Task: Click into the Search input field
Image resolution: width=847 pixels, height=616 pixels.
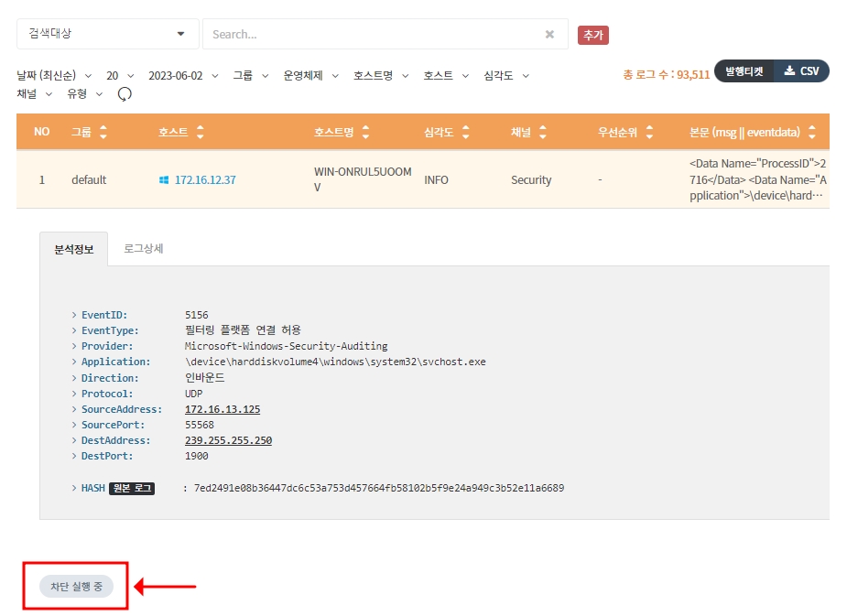Action: [371, 35]
